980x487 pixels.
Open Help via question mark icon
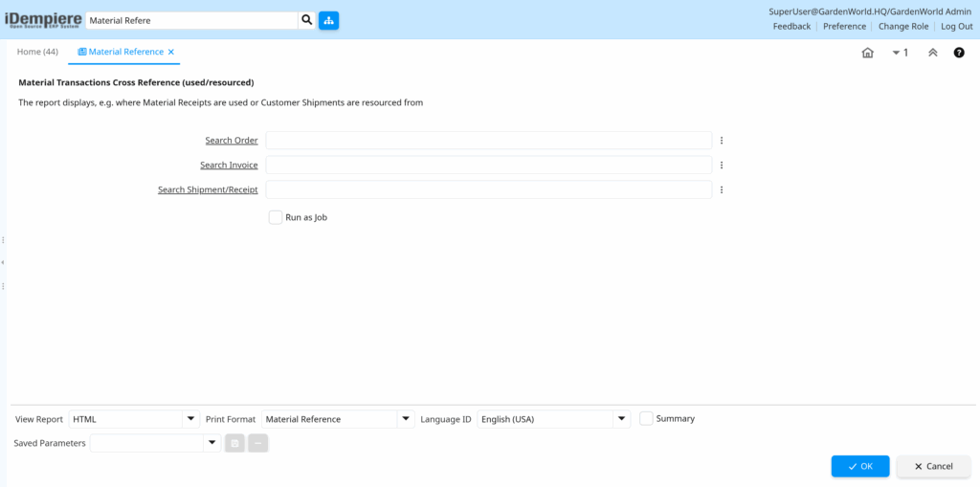[959, 53]
